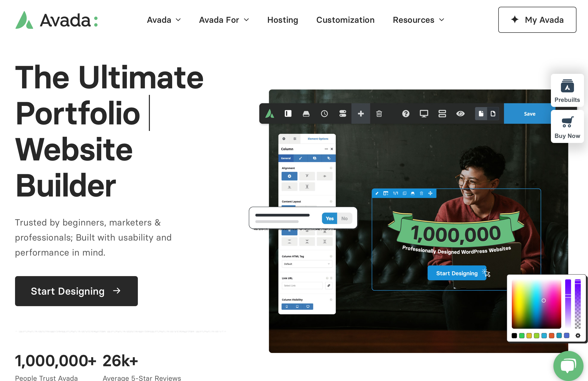Click the trash icon in builder toolbar
The height and width of the screenshot is (381, 588).
pyautogui.click(x=379, y=114)
